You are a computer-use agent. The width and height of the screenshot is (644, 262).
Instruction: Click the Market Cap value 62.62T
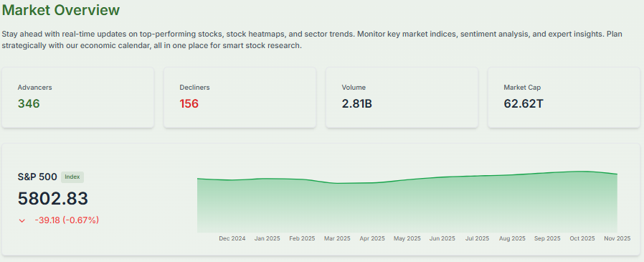pos(524,103)
